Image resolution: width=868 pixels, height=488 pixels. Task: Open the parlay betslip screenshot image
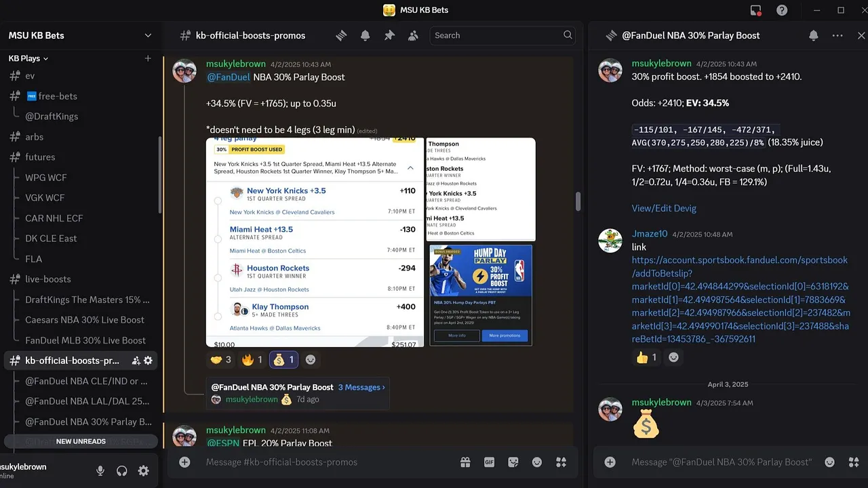click(x=315, y=243)
